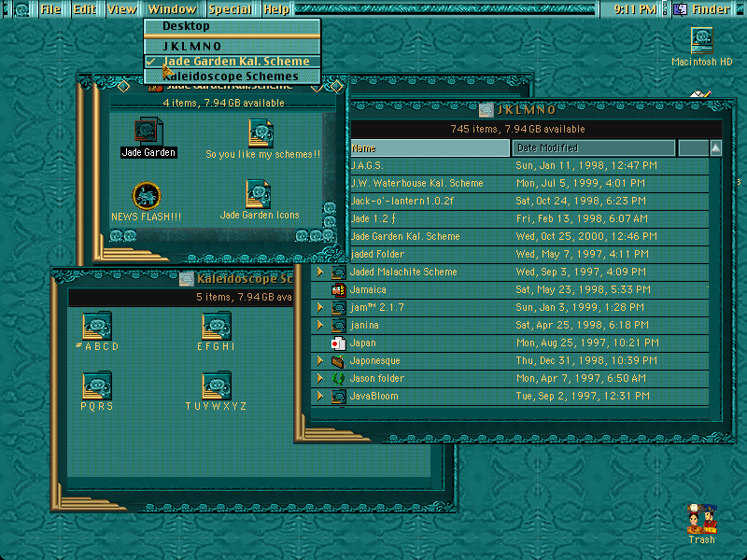
Task: Click the Kaleidoscope Schemes window title icon
Action: pos(186,278)
